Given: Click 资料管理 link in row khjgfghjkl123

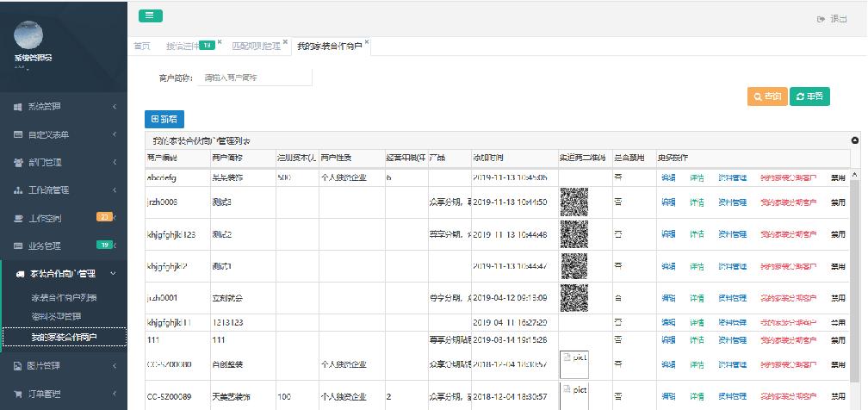Looking at the screenshot, I should tap(732, 234).
